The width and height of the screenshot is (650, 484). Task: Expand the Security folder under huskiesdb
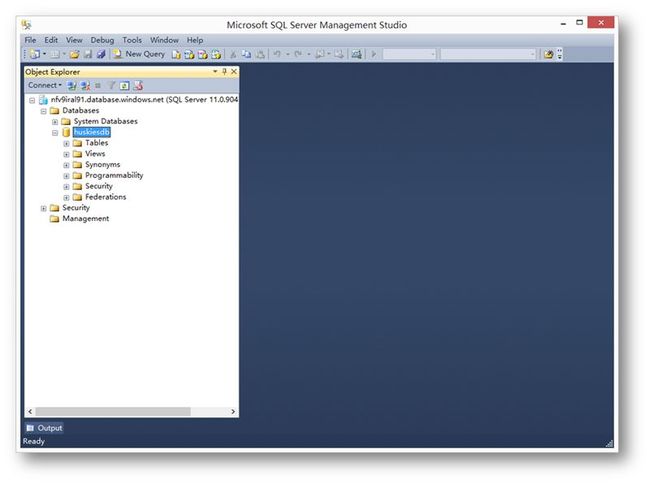point(66,186)
